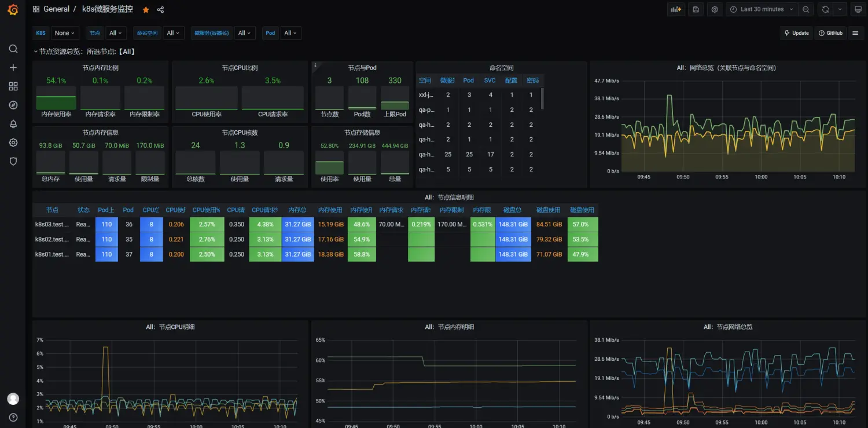This screenshot has width=868, height=428.
Task: Open the Alerting bell icon
Action: point(13,124)
